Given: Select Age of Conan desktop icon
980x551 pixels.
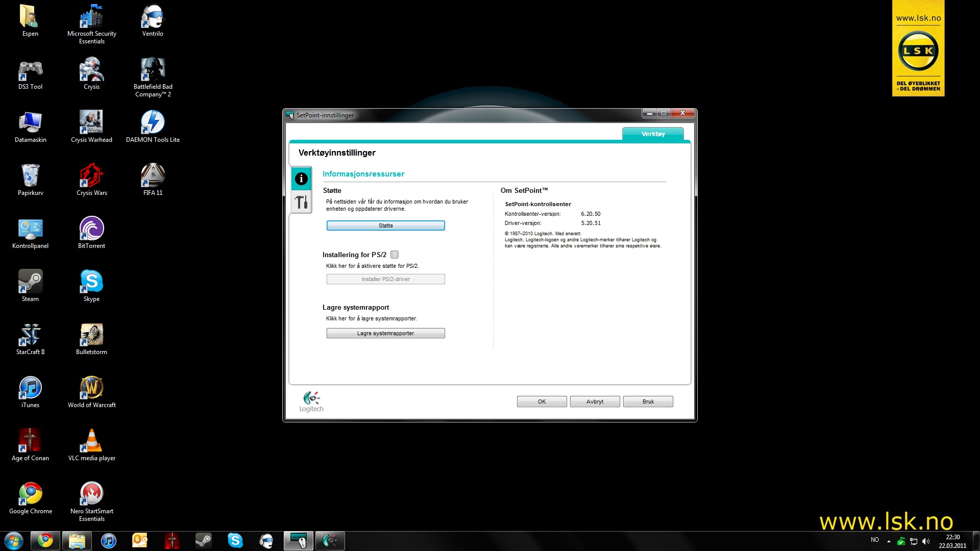Looking at the screenshot, I should pos(30,446).
